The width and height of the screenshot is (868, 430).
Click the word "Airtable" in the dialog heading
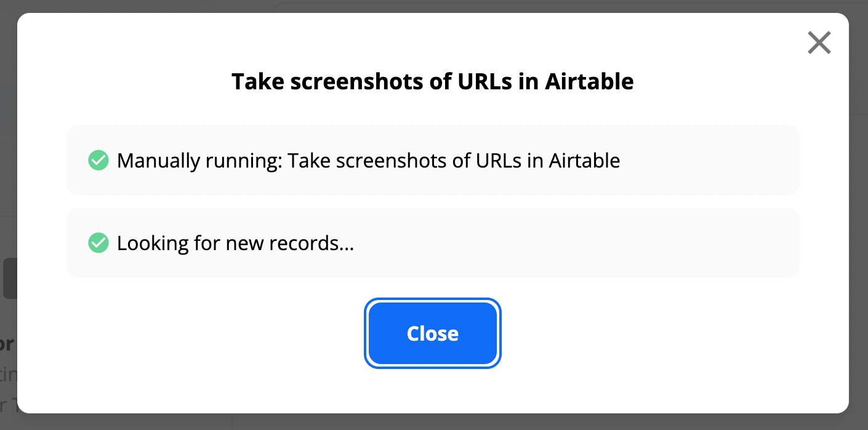(x=589, y=81)
